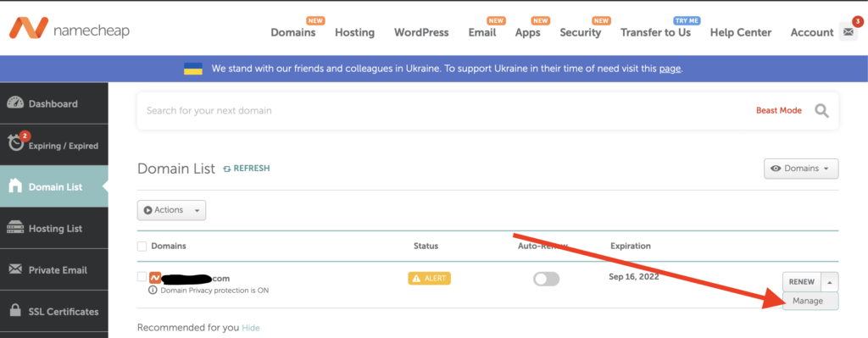Image resolution: width=868 pixels, height=338 pixels.
Task: Open the Domains view filter dropdown
Action: pos(801,169)
